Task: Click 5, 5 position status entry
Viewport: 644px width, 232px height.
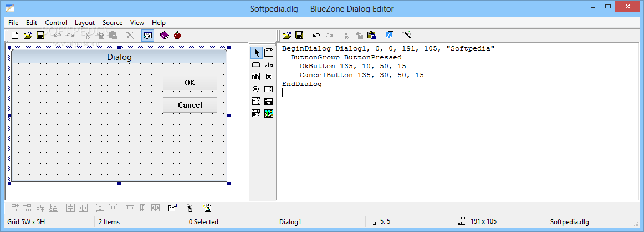Action: [x=385, y=221]
